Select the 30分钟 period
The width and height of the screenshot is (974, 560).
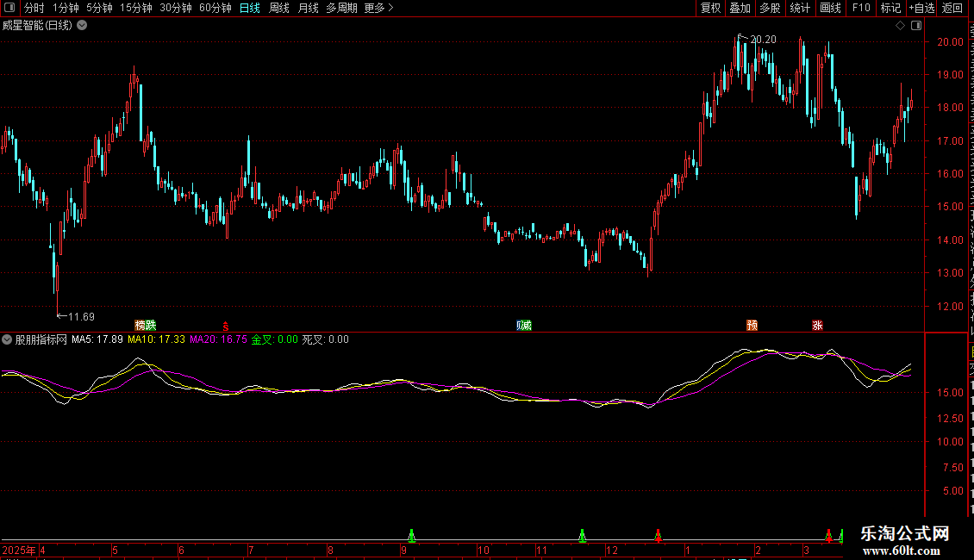point(176,8)
